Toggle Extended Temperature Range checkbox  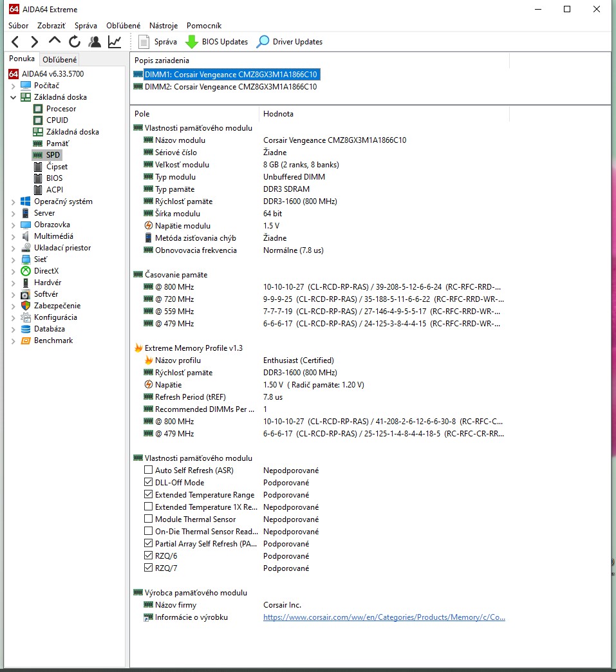click(x=148, y=494)
